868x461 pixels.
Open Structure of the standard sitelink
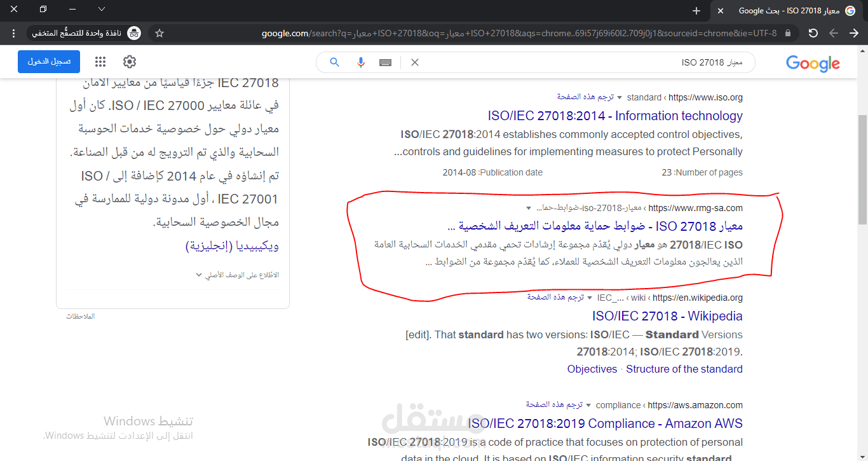(x=684, y=369)
